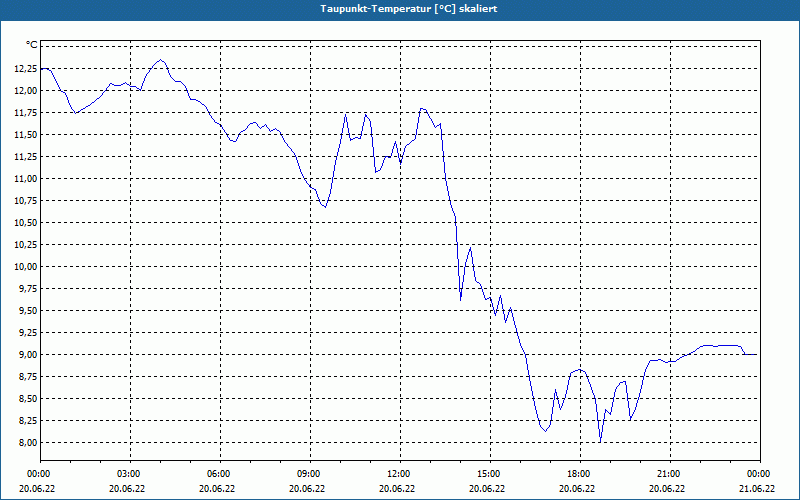Select the '21:00' x-axis time label
800x500 pixels.
[667, 474]
